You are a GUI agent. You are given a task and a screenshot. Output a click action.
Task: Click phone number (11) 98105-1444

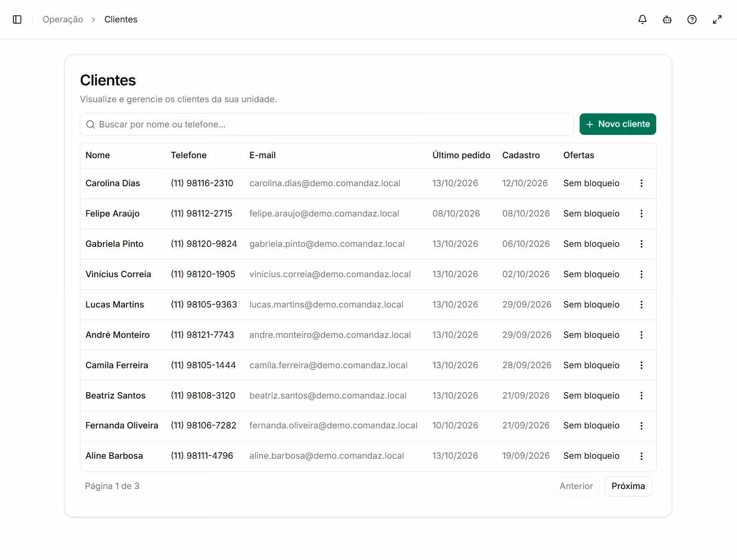coord(203,365)
